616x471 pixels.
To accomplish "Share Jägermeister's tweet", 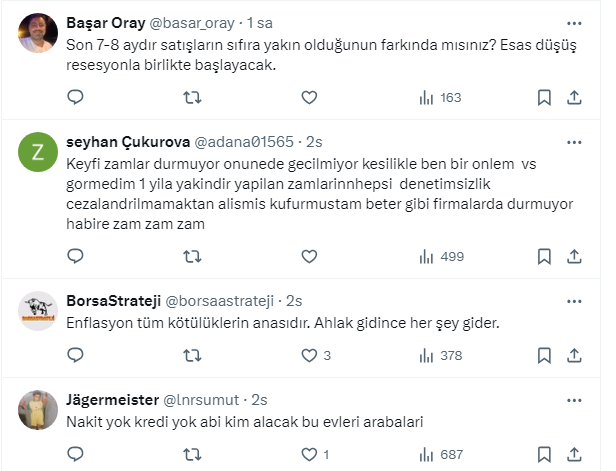I will point(575,455).
